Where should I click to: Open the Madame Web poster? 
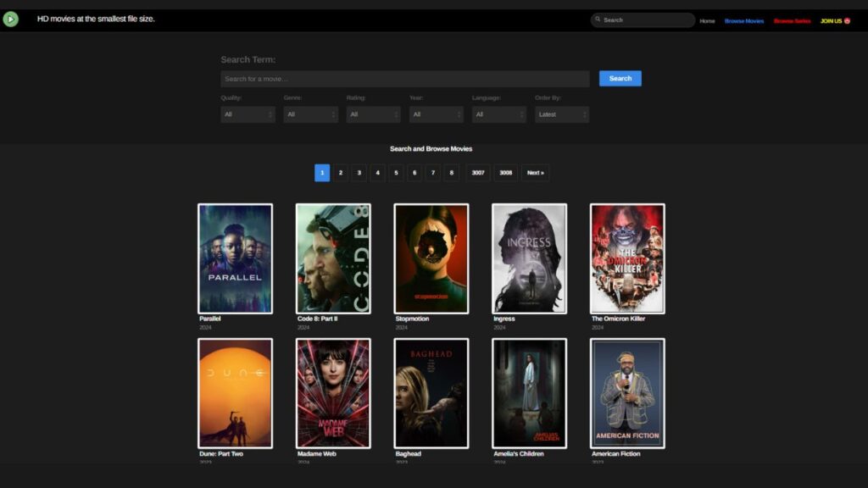[x=333, y=392]
